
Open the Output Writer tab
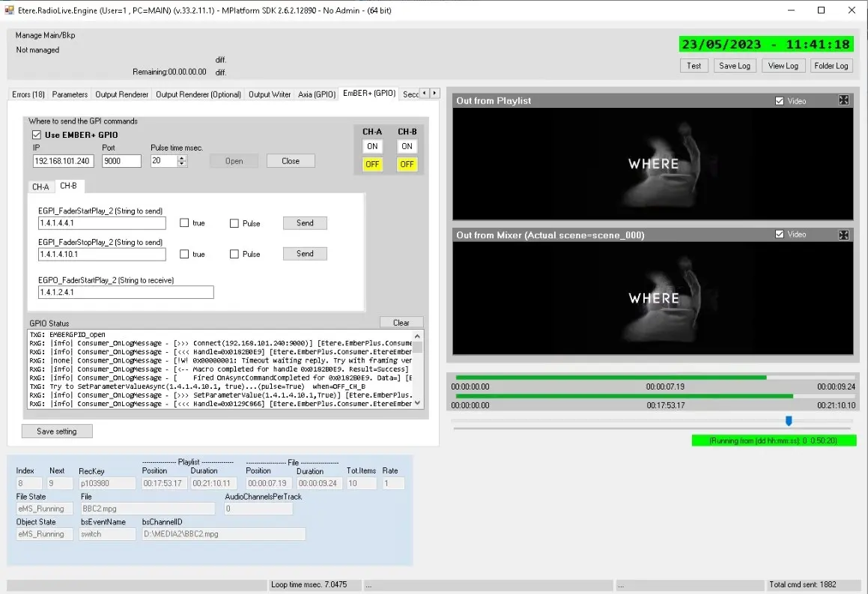pos(270,94)
